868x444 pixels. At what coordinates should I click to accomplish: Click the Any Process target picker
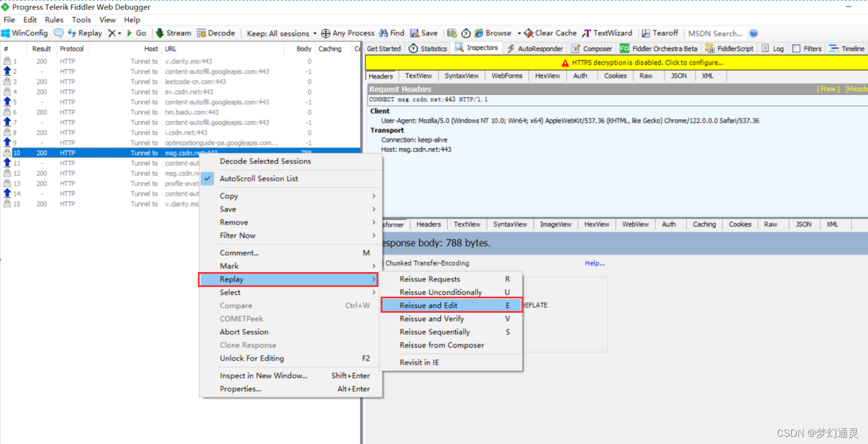tap(348, 34)
